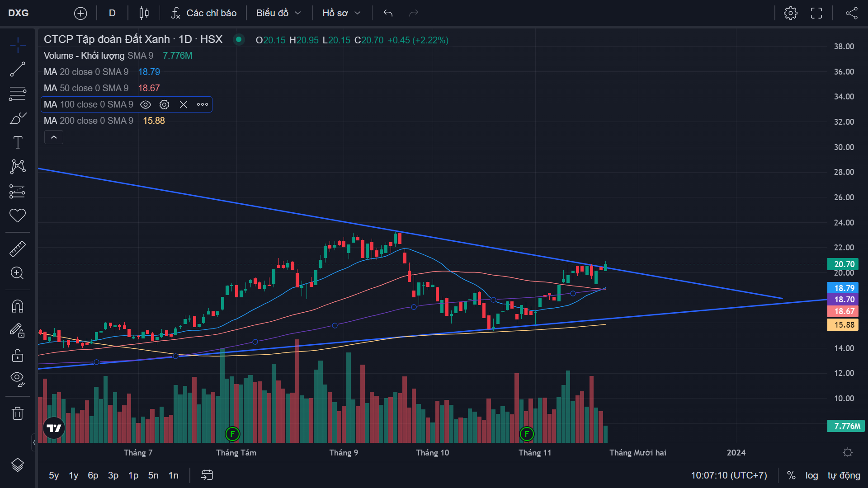Collapse the indicator legend list
This screenshot has height=488, width=868.
click(x=54, y=137)
